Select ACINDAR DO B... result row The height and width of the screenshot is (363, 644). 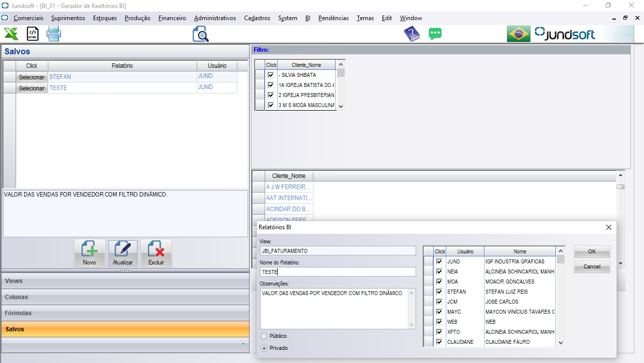289,209
